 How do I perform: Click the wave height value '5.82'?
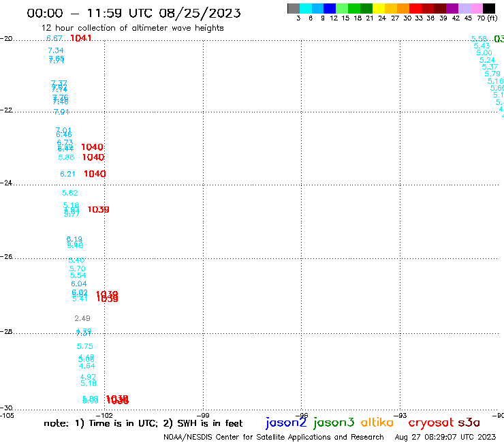coord(69,193)
